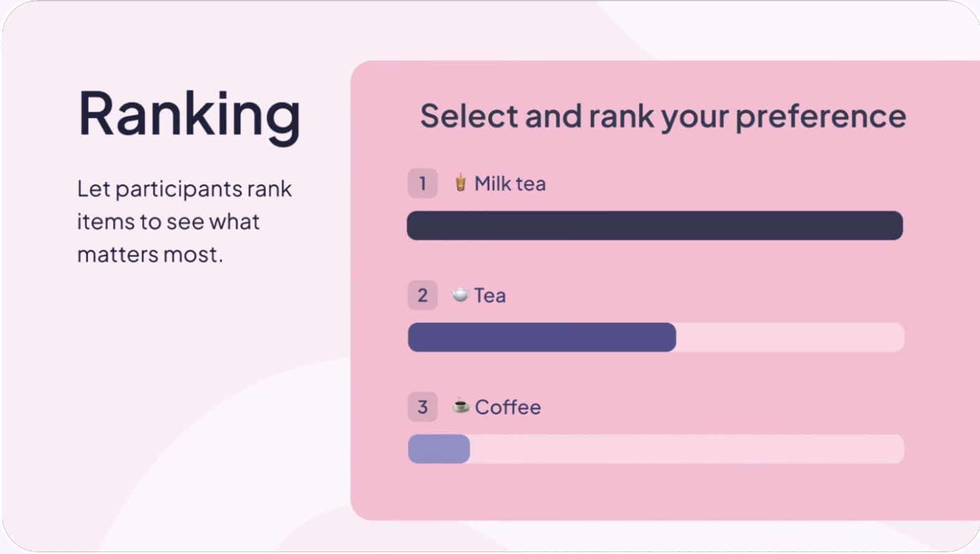Click the "matters most." text line
The image size is (980, 554).
(x=150, y=255)
